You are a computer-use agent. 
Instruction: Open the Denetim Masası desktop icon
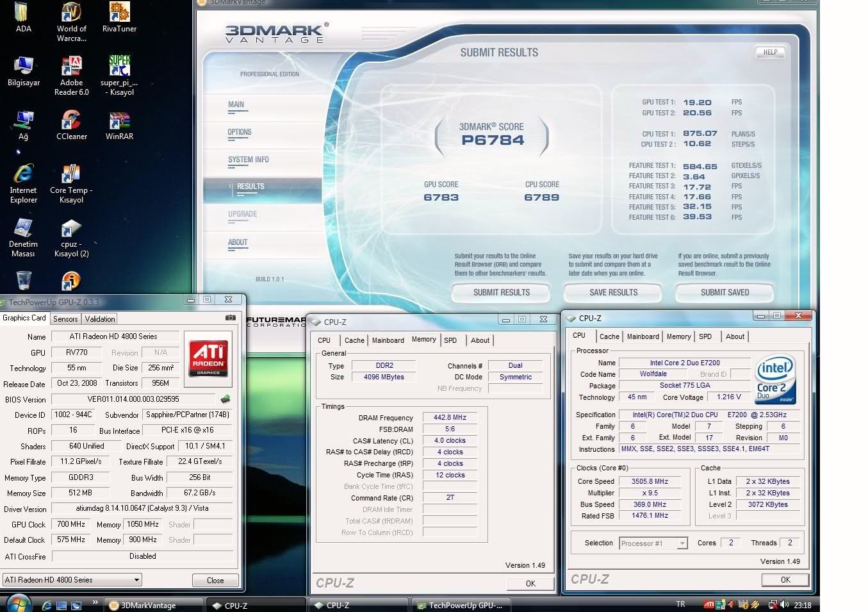tap(24, 238)
